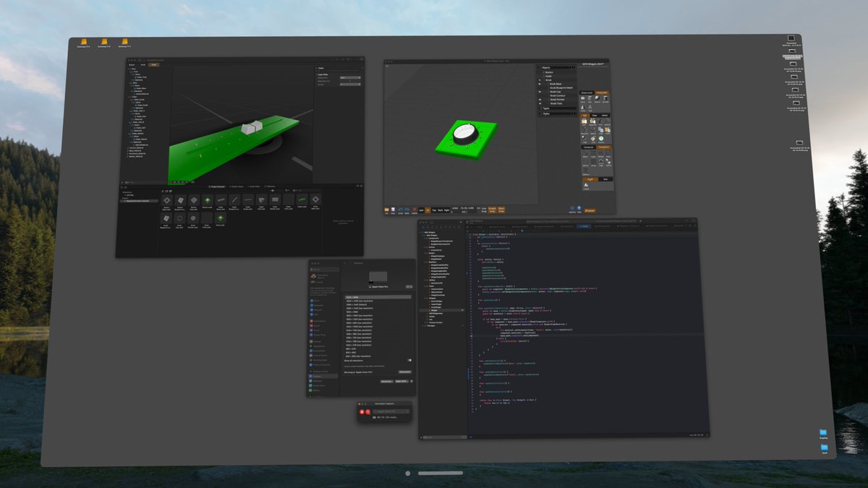The image size is (868, 488).
Task: Click the Search field in System Settings sidebar
Action: click(x=325, y=270)
